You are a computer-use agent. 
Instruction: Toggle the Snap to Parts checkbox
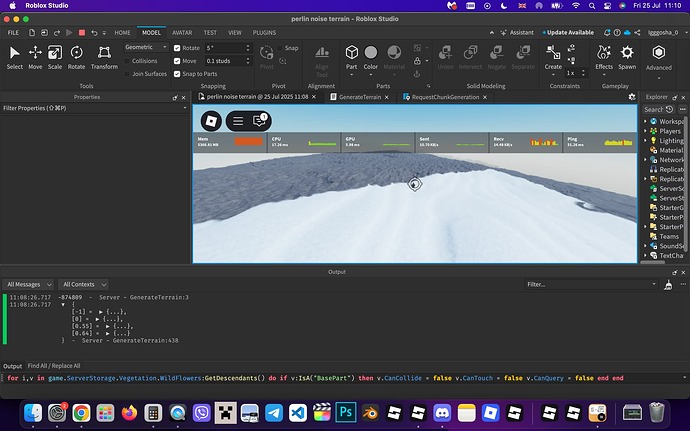[x=177, y=74]
